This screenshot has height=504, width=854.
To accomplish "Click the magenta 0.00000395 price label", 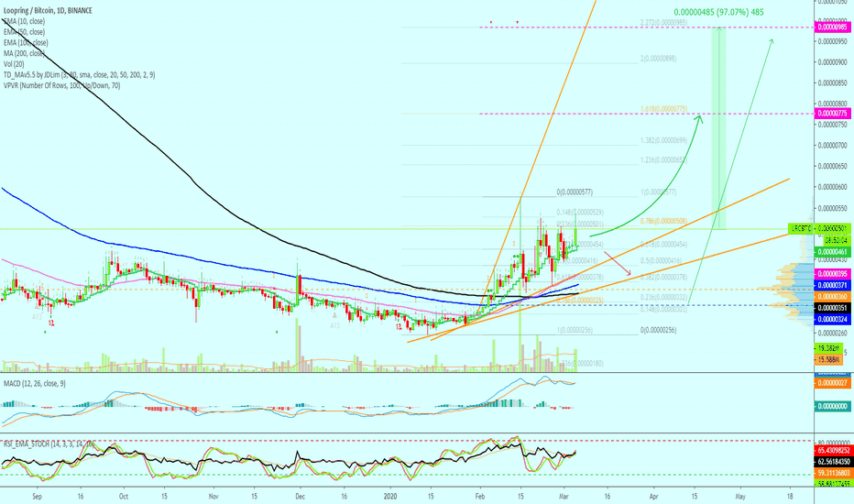I will (832, 273).
